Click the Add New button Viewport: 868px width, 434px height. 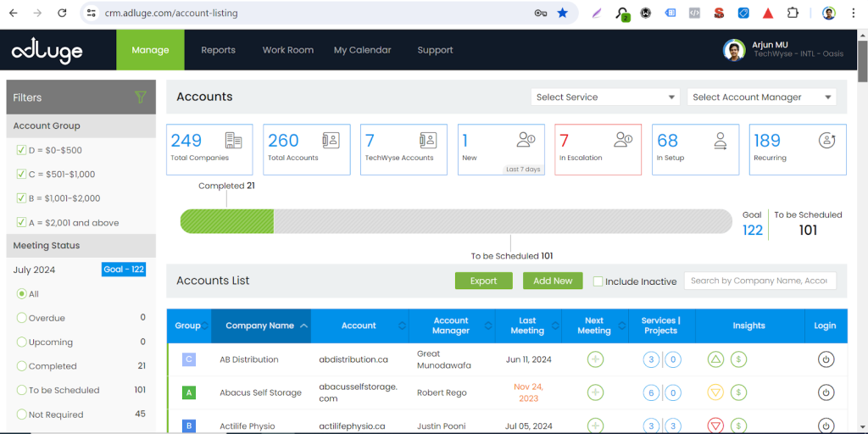tap(553, 281)
